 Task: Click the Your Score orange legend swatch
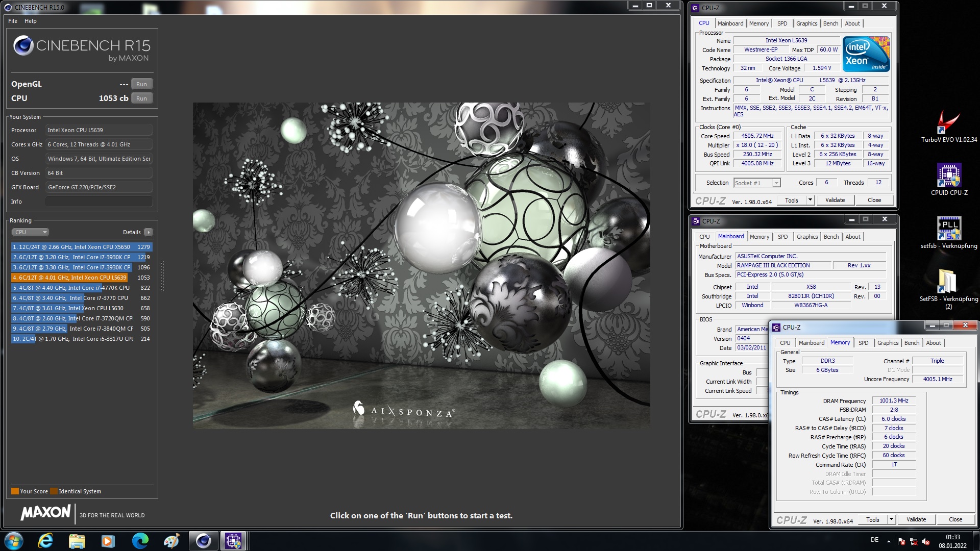[15, 491]
